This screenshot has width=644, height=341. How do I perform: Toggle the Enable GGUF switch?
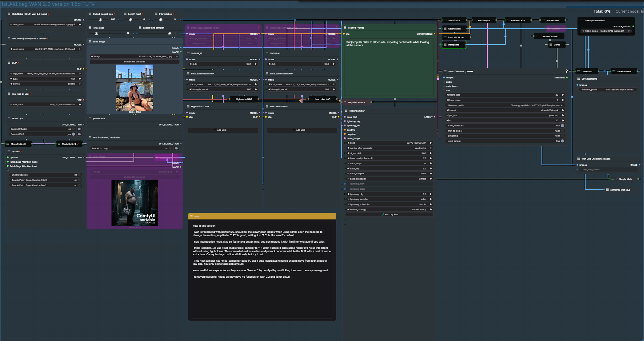[x=73, y=134]
